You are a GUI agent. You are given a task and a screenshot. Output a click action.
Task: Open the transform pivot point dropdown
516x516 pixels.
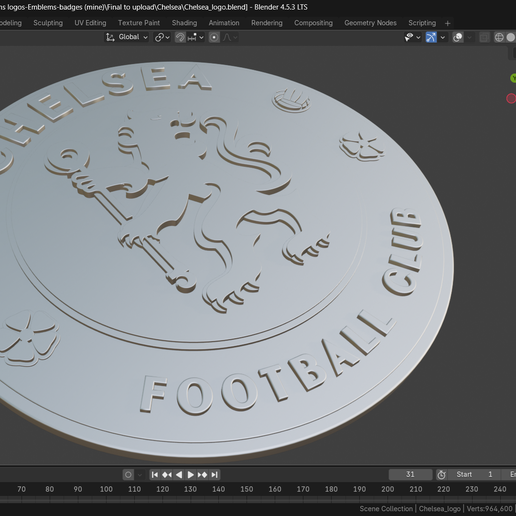pos(162,37)
